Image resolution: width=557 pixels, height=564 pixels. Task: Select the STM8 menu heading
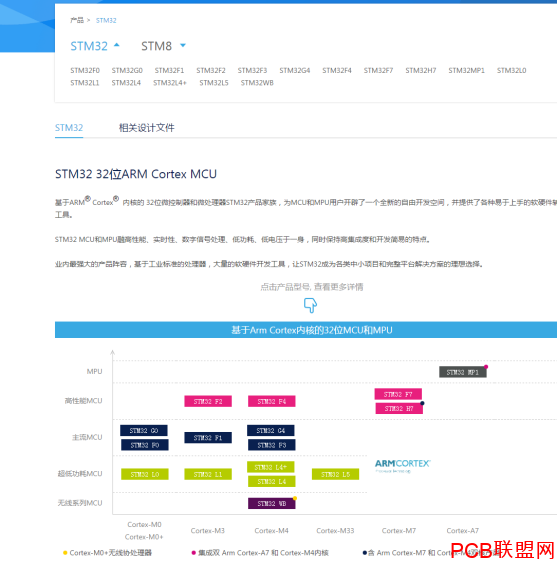(x=156, y=46)
